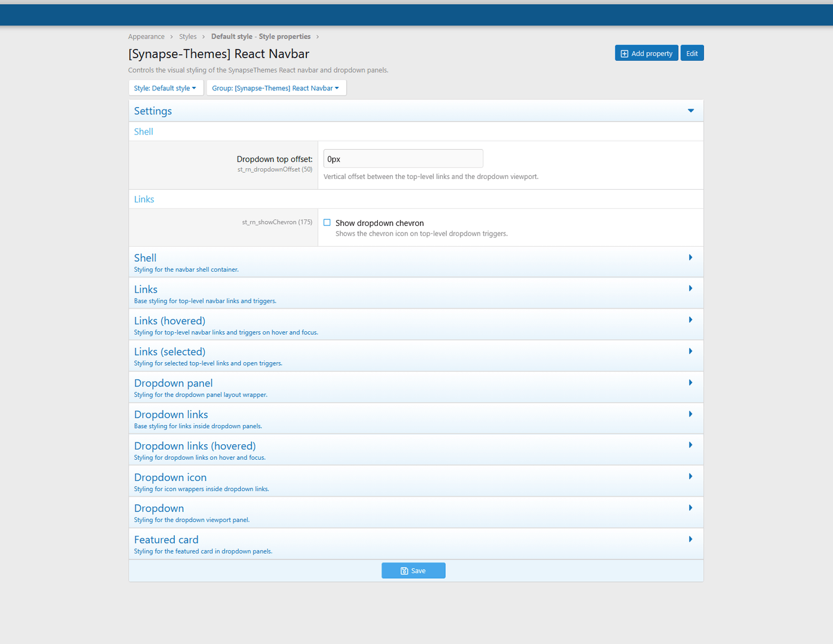This screenshot has width=833, height=644.
Task: Expand the Dropdown links section
Action: click(690, 414)
